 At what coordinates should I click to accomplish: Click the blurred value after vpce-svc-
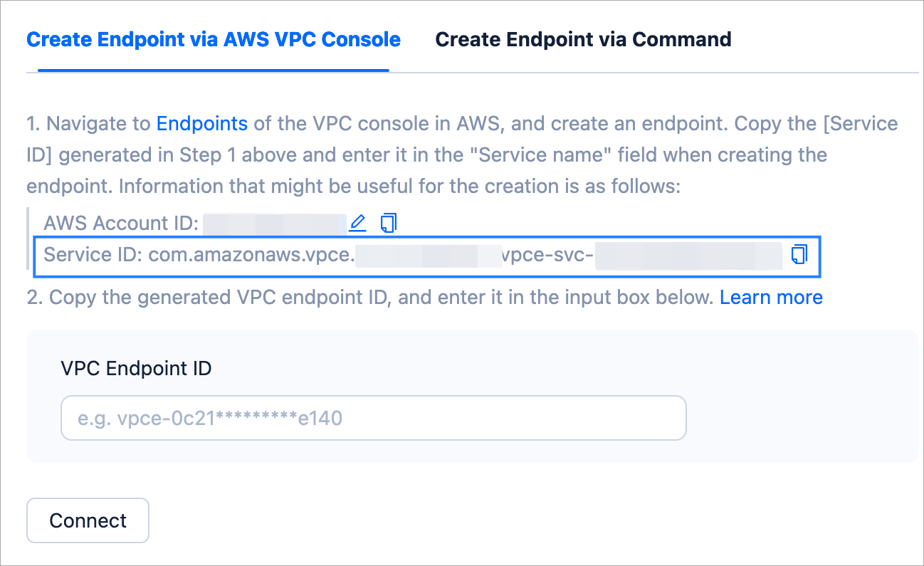point(688,254)
